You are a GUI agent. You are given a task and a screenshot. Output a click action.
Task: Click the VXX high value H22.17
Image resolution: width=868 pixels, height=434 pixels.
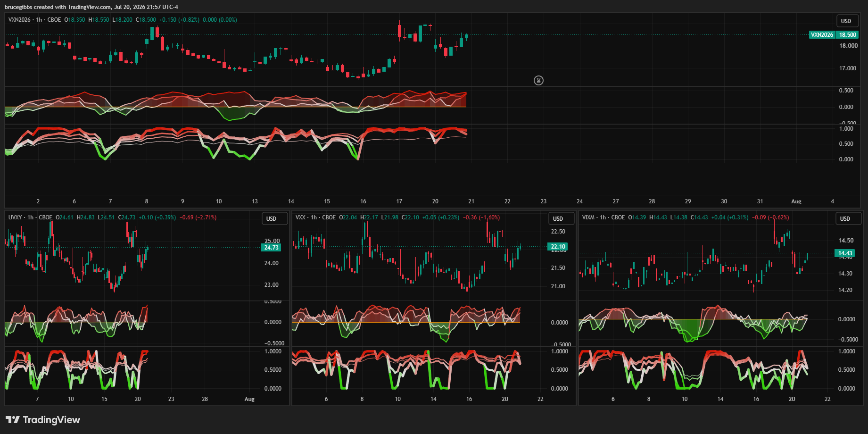(369, 217)
